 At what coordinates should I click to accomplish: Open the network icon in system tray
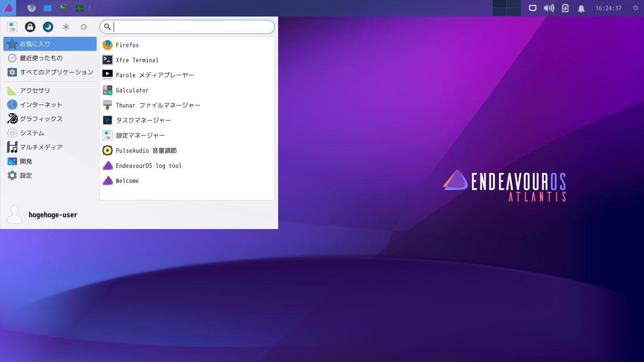tap(533, 8)
